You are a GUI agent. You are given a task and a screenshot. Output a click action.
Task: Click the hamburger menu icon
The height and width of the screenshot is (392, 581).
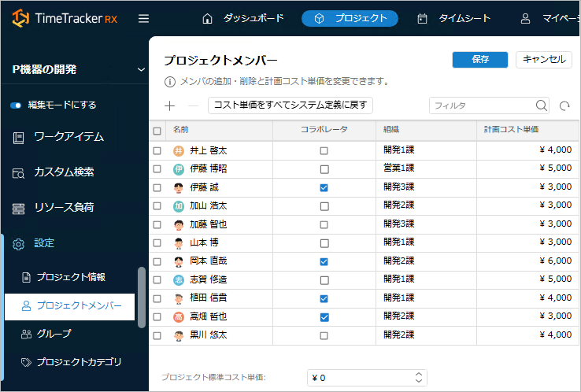tap(143, 19)
